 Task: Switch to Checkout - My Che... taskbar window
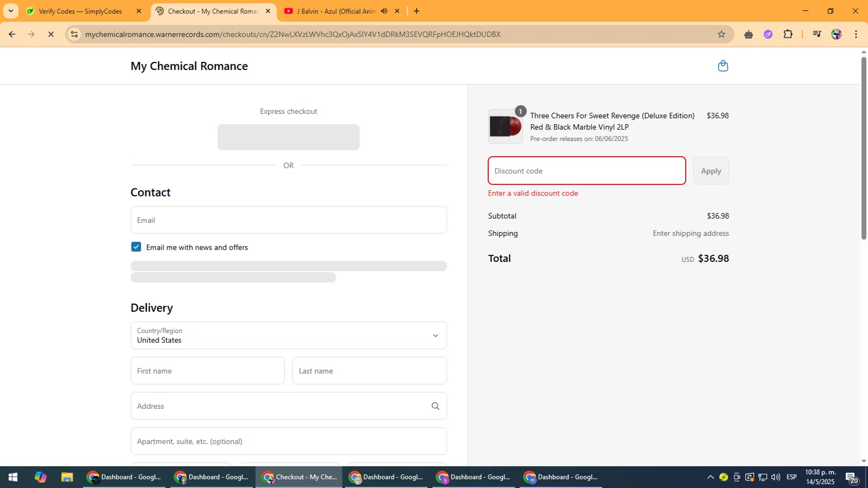tap(299, 477)
